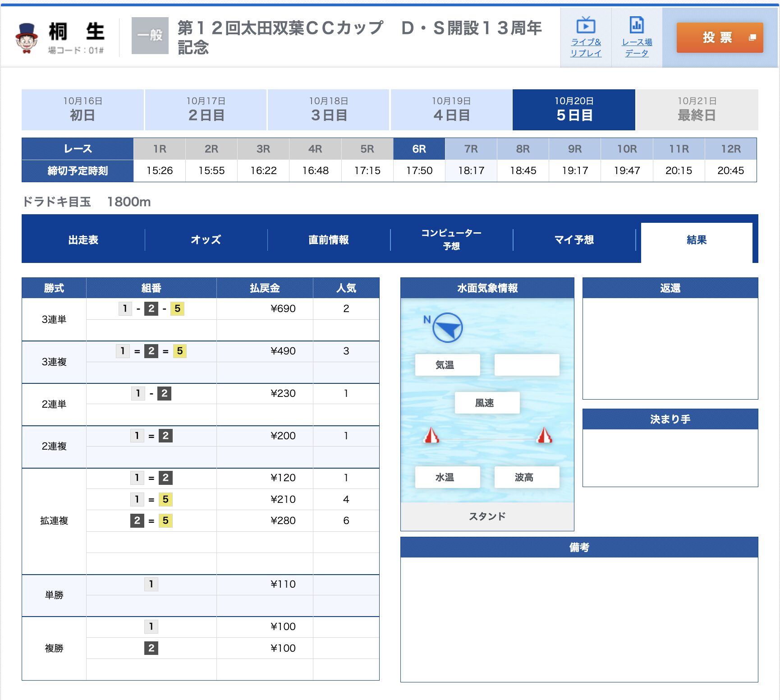Click the 気温 label in weather panel
This screenshot has width=780, height=700.
[445, 365]
